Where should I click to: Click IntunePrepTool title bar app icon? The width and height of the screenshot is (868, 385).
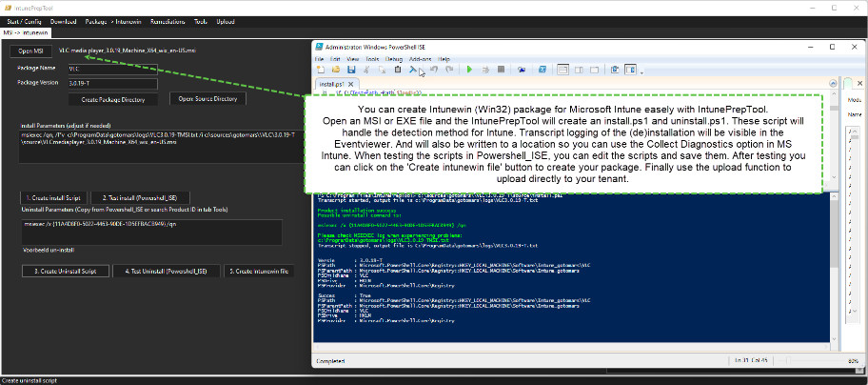coord(8,9)
